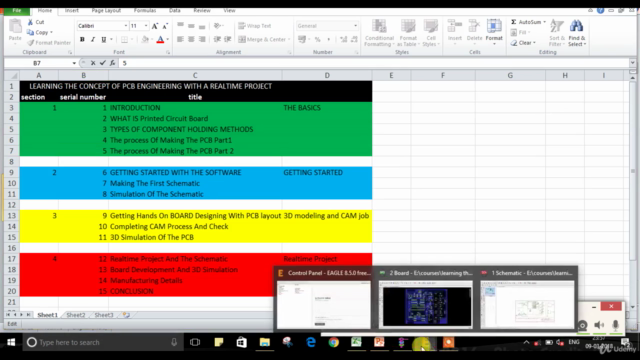Screen dimensions: 640x360
Task: Switch to the Insert ribbon tab
Action: click(71, 11)
